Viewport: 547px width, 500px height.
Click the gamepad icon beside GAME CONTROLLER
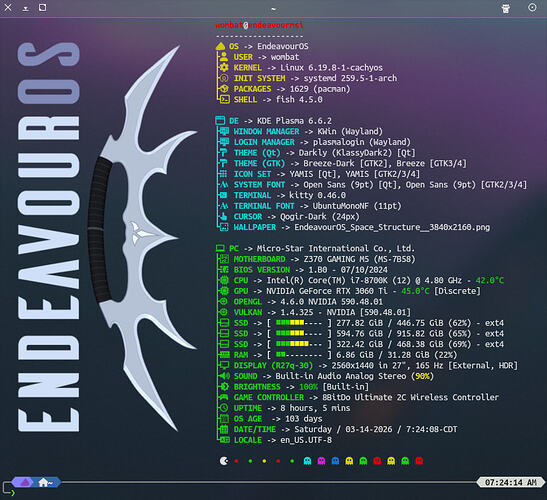[x=224, y=397]
